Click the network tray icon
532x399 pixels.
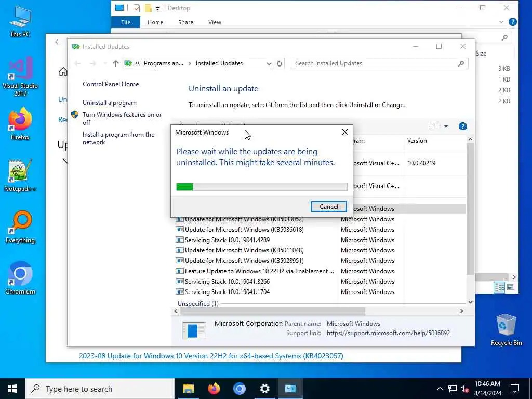point(453,389)
